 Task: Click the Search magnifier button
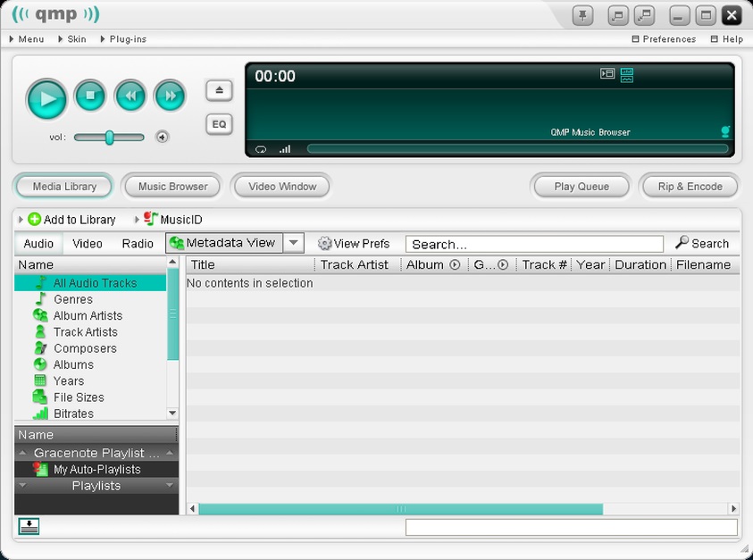point(702,243)
